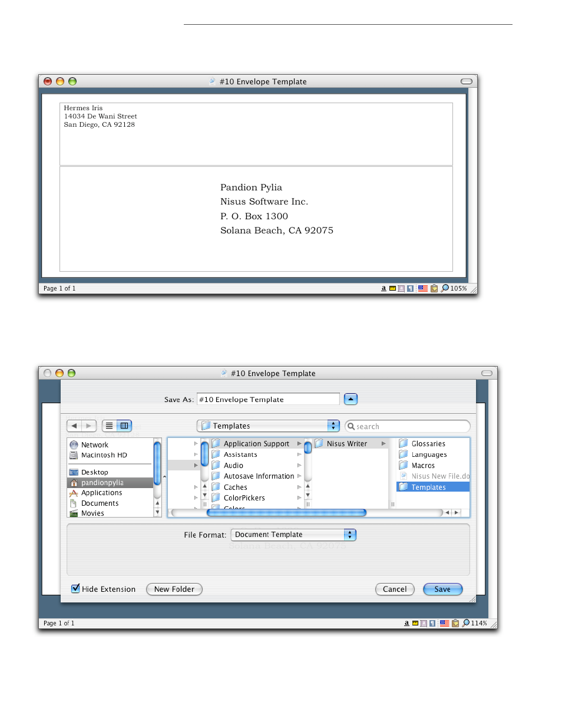Click the underlined 'a' style icon in the lower window status bar
This screenshot has height=728, width=562.
pyautogui.click(x=406, y=623)
